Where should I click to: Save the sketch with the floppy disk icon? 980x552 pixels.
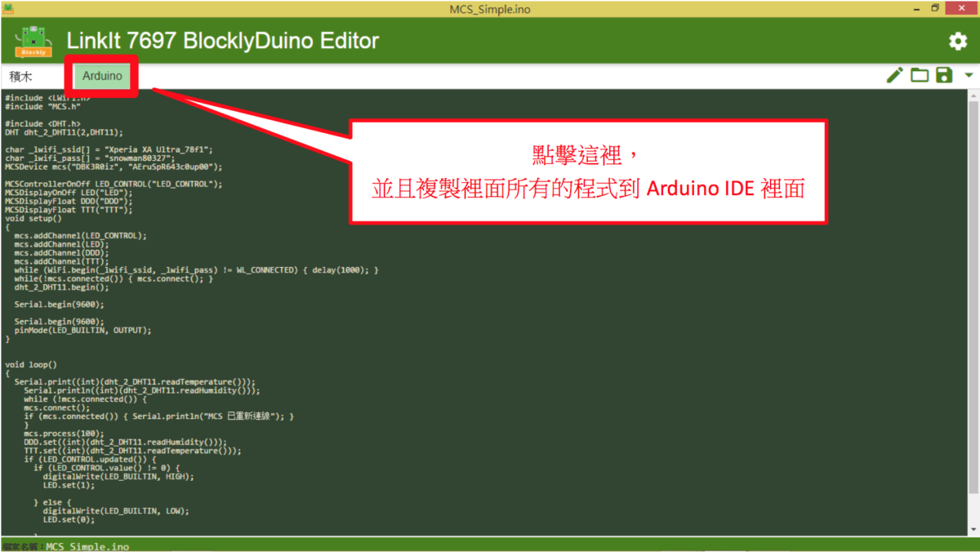point(944,76)
